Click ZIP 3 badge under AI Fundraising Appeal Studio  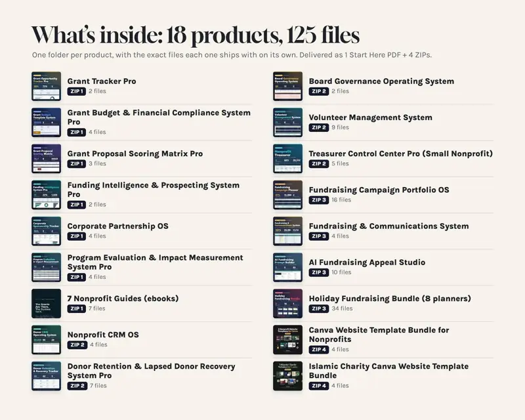(319, 272)
